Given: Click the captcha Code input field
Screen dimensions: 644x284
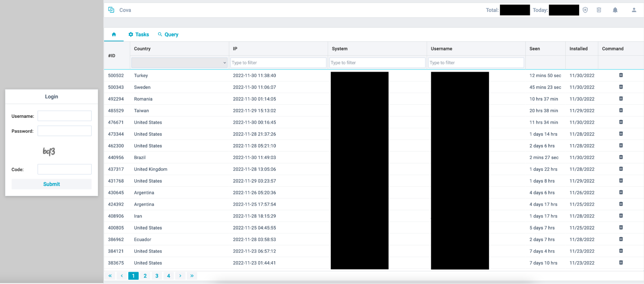Looking at the screenshot, I should pyautogui.click(x=64, y=169).
